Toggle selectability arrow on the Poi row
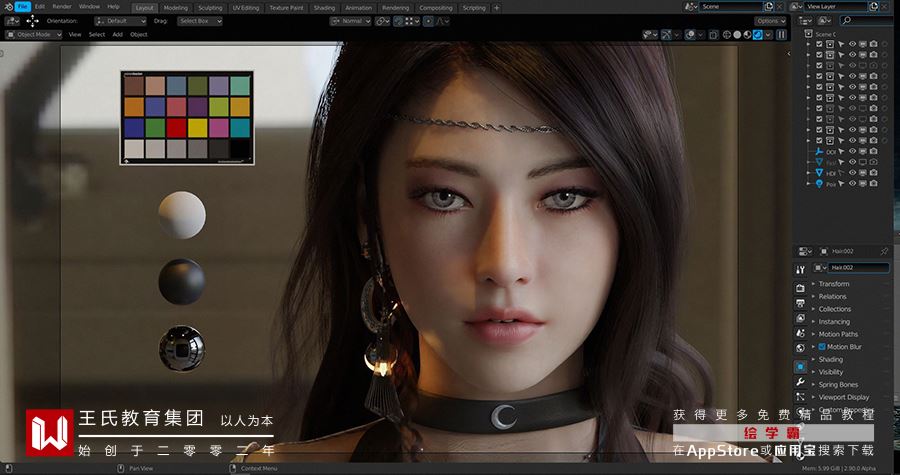Viewport: 900px width, 475px height. point(842,184)
